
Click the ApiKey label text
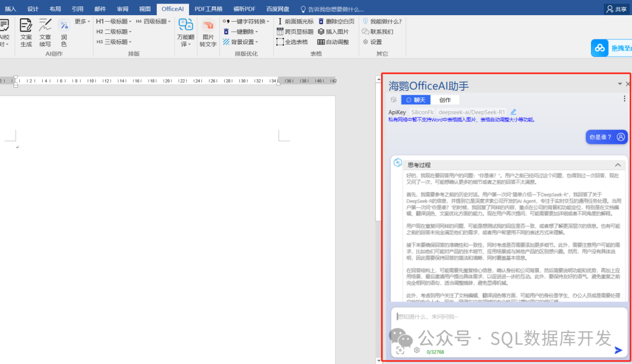(x=397, y=112)
